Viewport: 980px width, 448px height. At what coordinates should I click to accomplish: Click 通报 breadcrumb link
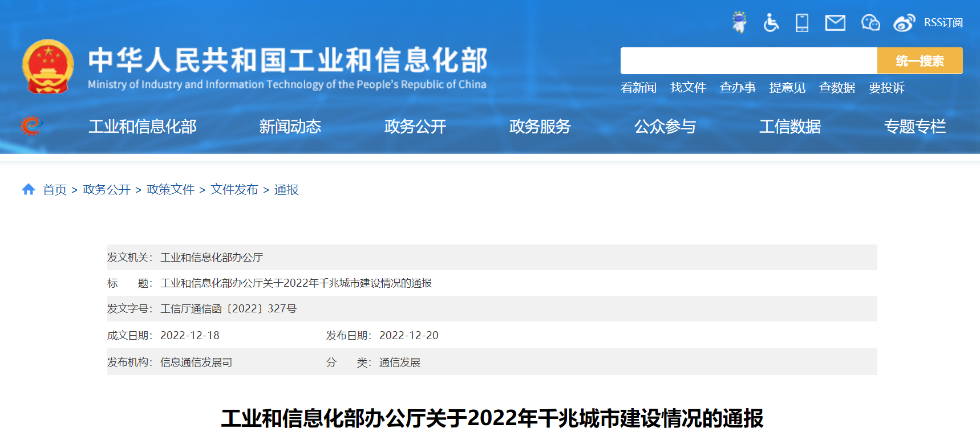pyautogui.click(x=286, y=190)
